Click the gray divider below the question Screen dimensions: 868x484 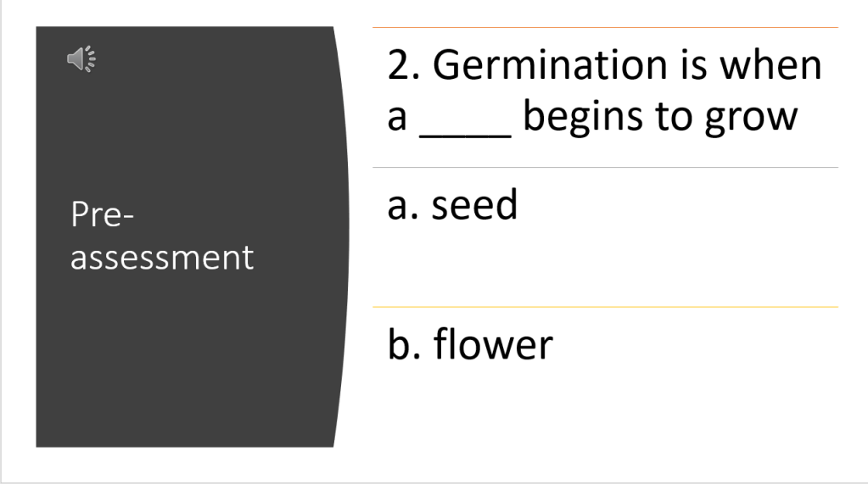604,168
